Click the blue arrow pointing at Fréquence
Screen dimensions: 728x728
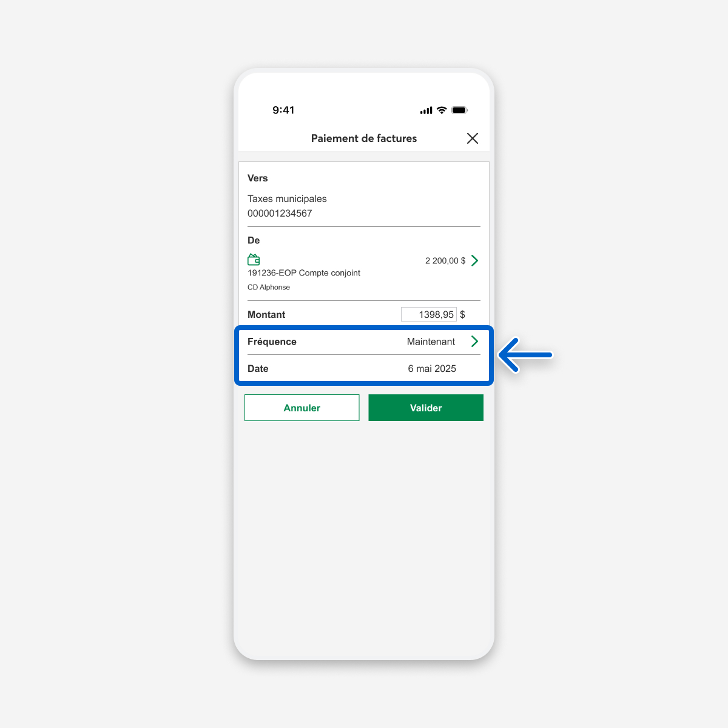(x=525, y=355)
